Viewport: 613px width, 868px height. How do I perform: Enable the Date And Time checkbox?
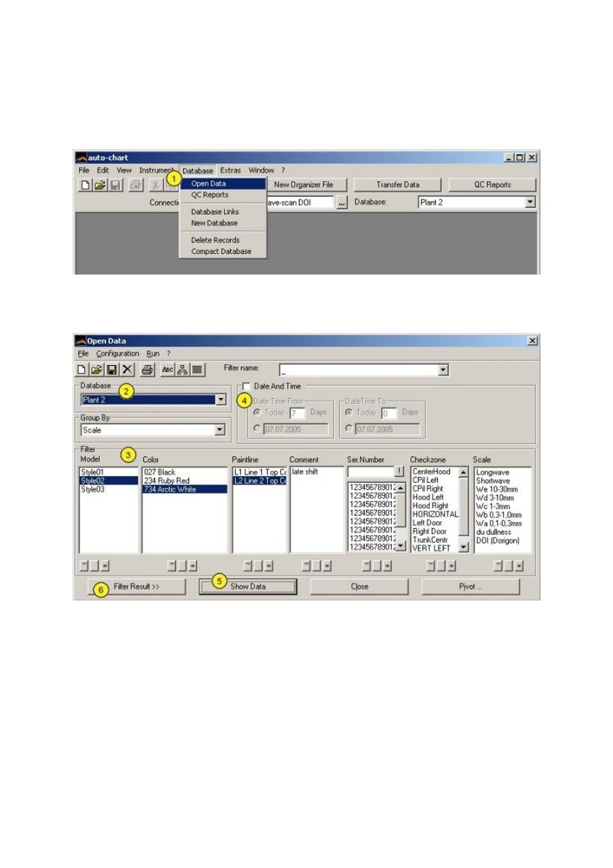[x=245, y=386]
